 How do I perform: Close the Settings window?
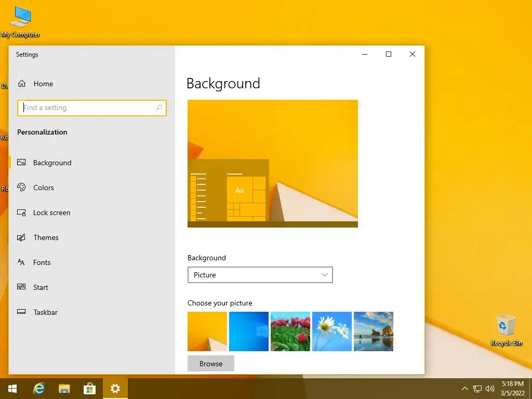pos(412,54)
